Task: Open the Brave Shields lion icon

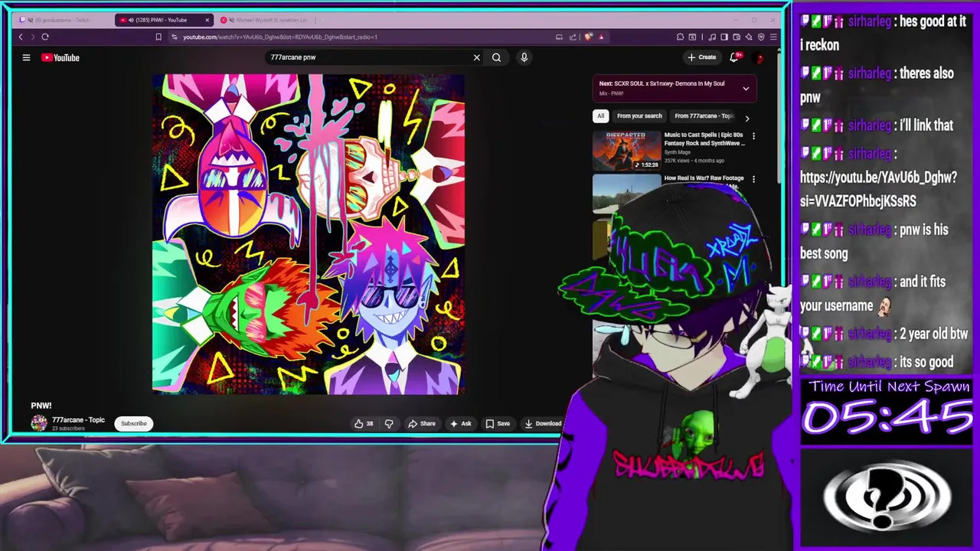Action: [588, 37]
